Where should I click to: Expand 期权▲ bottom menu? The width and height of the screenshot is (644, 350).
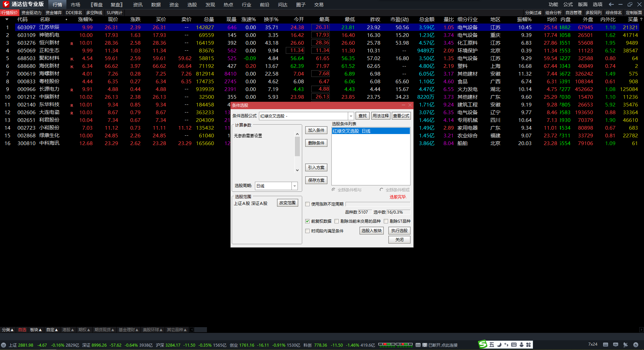pos(84,330)
